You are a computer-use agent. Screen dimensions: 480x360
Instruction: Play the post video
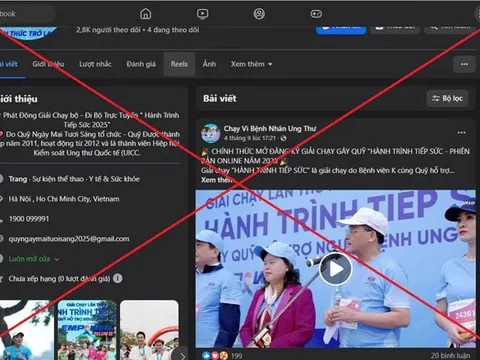[335, 269]
